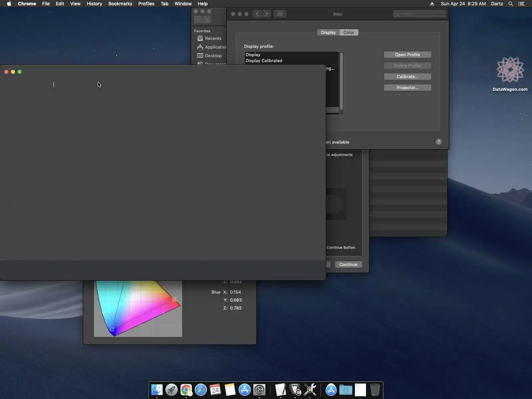Open the History menu
Viewport: 532px width, 399px height.
[x=94, y=4]
